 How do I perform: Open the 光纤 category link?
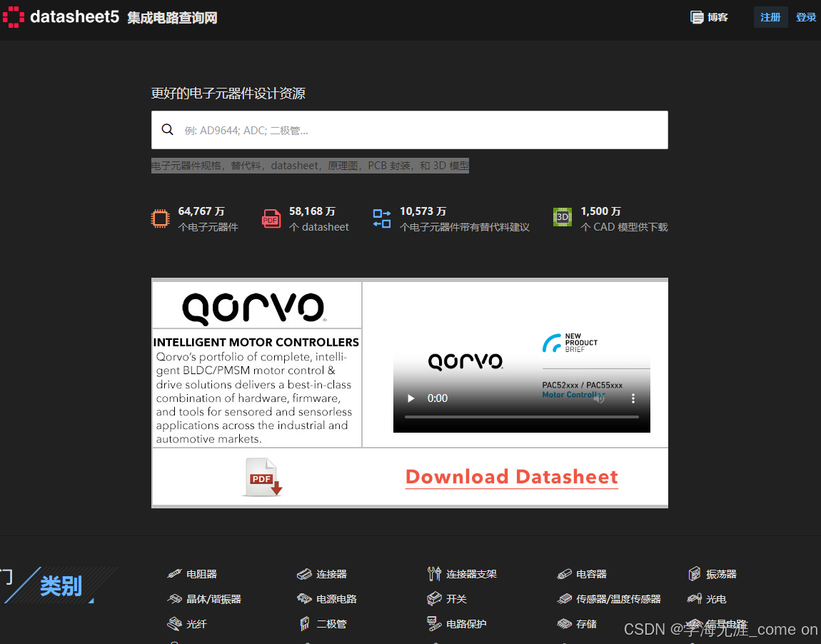pyautogui.click(x=196, y=624)
